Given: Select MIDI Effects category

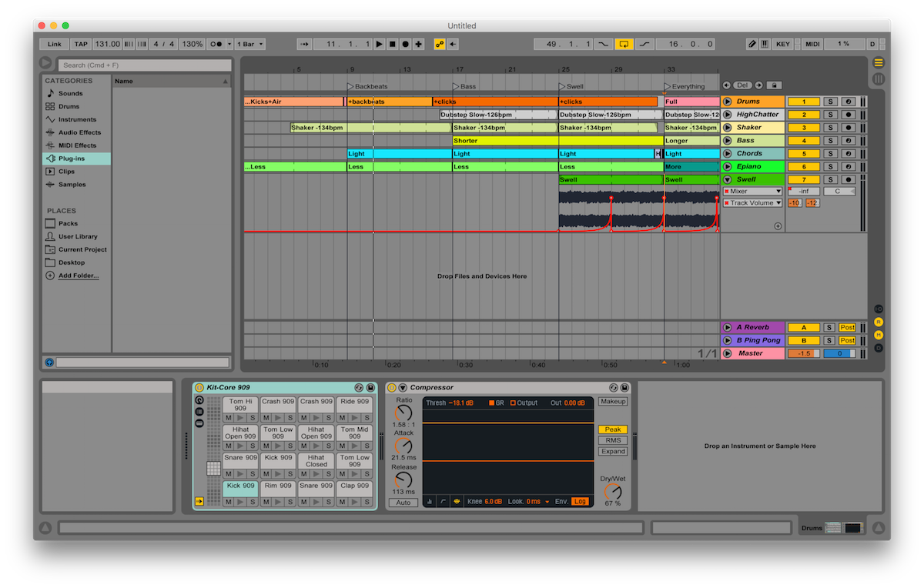Looking at the screenshot, I should pyautogui.click(x=77, y=145).
